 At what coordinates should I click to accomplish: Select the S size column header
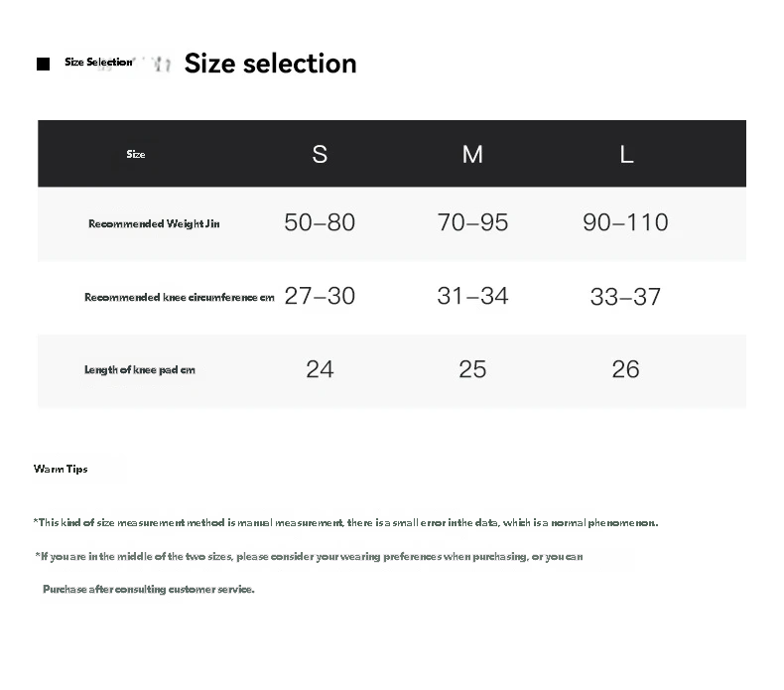[x=320, y=154]
